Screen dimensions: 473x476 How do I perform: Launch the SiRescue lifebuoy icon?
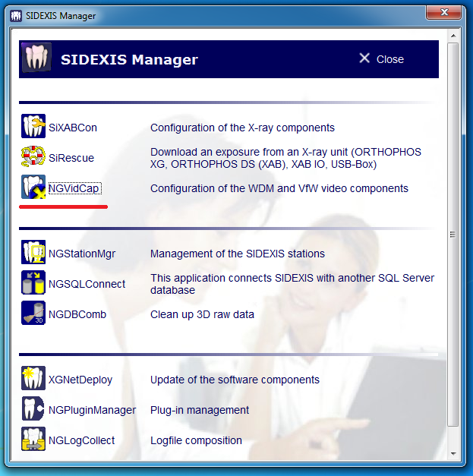point(33,156)
